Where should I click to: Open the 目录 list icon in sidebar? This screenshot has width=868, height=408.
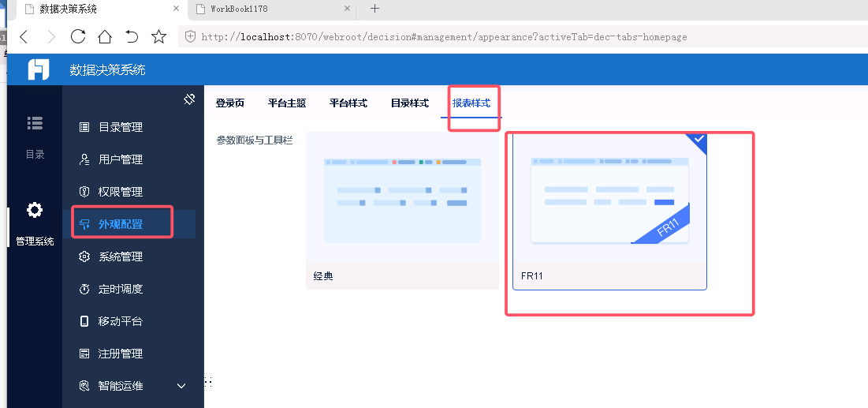[35, 123]
